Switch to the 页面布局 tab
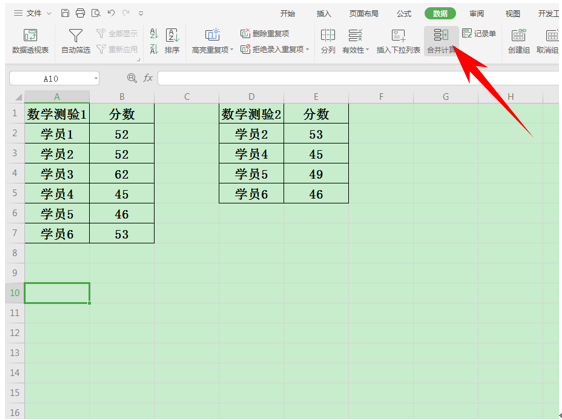This screenshot has height=420, width=562. [x=364, y=14]
